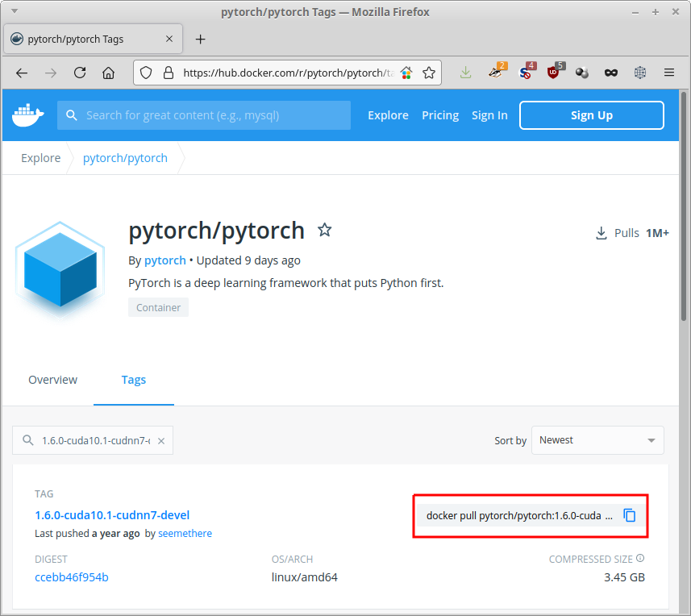Open the 1.6.0-cuda10.1-cudnn7-devel tag link
Viewport: 691px width, 616px height.
112,515
